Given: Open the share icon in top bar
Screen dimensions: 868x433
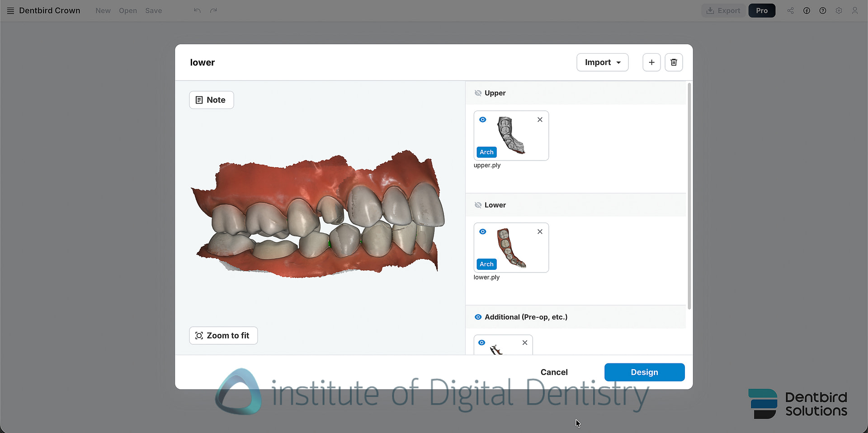Looking at the screenshot, I should click(790, 10).
